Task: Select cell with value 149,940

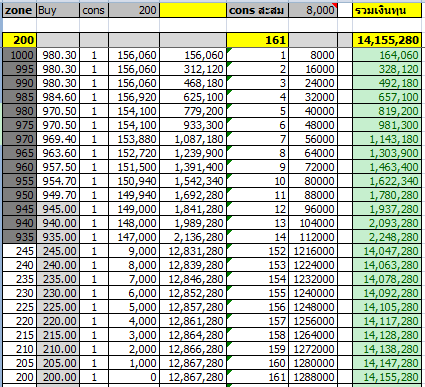Action: (134, 195)
